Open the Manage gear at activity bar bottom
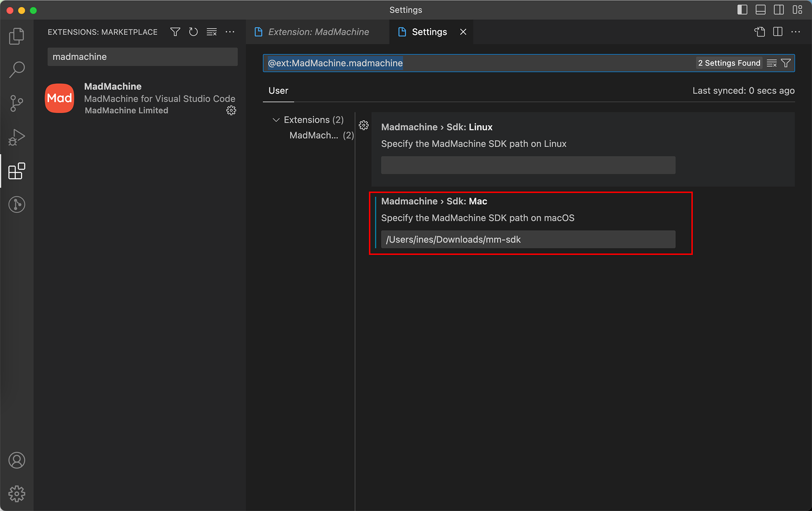The width and height of the screenshot is (812, 511). point(16,494)
